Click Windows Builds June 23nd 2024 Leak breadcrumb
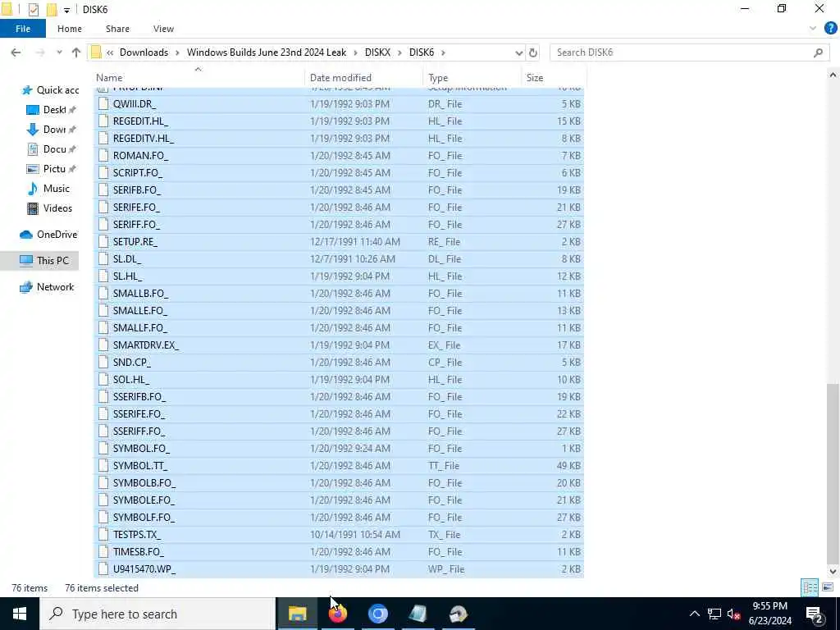 click(x=267, y=52)
